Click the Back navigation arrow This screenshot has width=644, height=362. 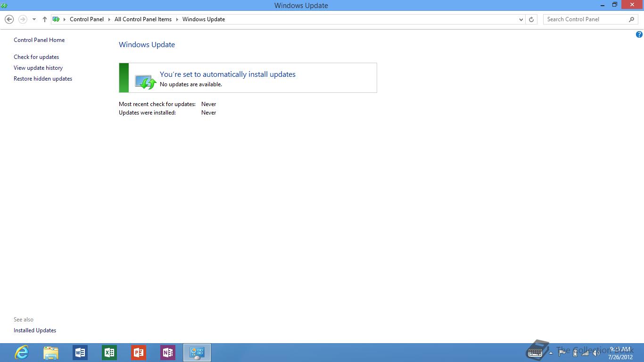click(x=9, y=19)
